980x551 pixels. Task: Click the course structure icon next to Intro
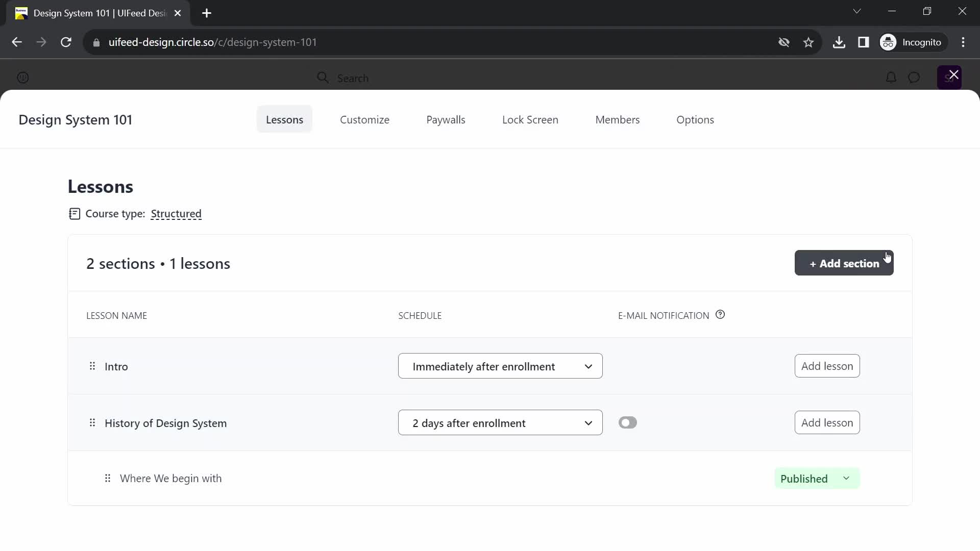tap(92, 366)
